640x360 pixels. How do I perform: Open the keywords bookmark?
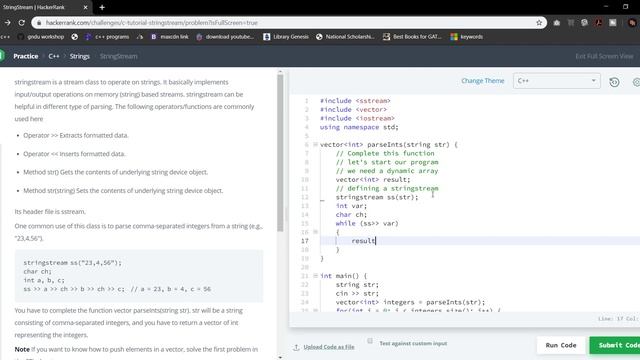pyautogui.click(x=467, y=37)
